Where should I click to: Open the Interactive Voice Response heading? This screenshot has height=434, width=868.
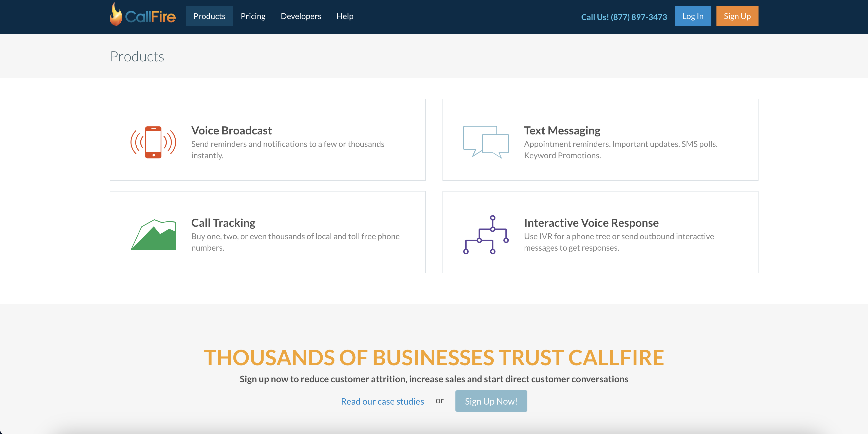(591, 223)
